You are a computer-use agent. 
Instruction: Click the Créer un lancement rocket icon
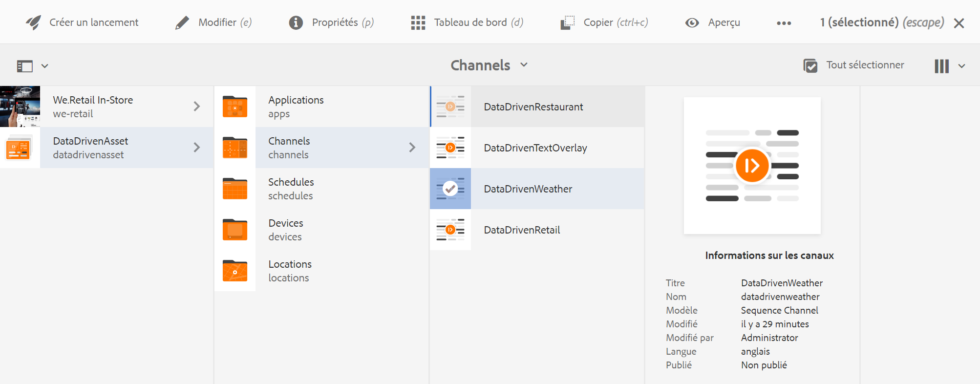click(x=34, y=22)
